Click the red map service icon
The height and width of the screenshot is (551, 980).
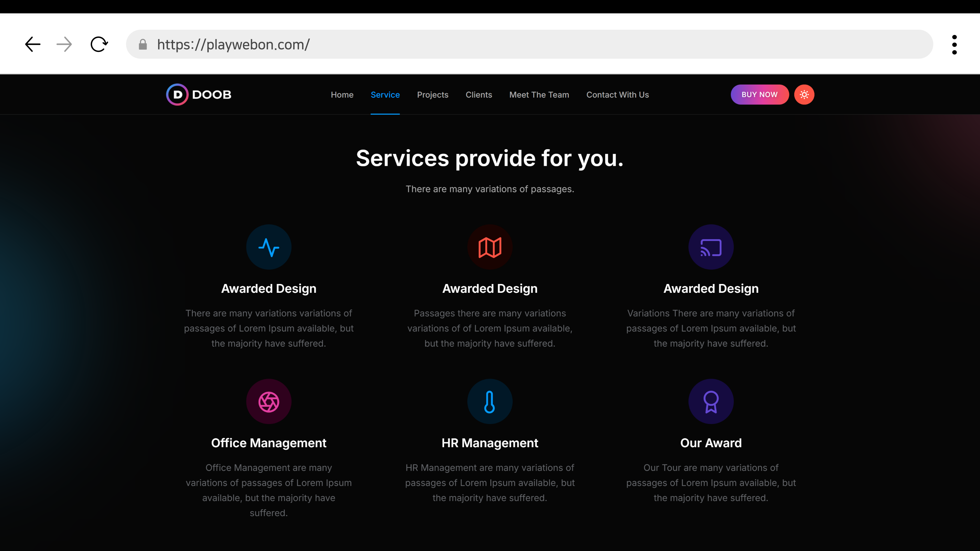(x=490, y=247)
